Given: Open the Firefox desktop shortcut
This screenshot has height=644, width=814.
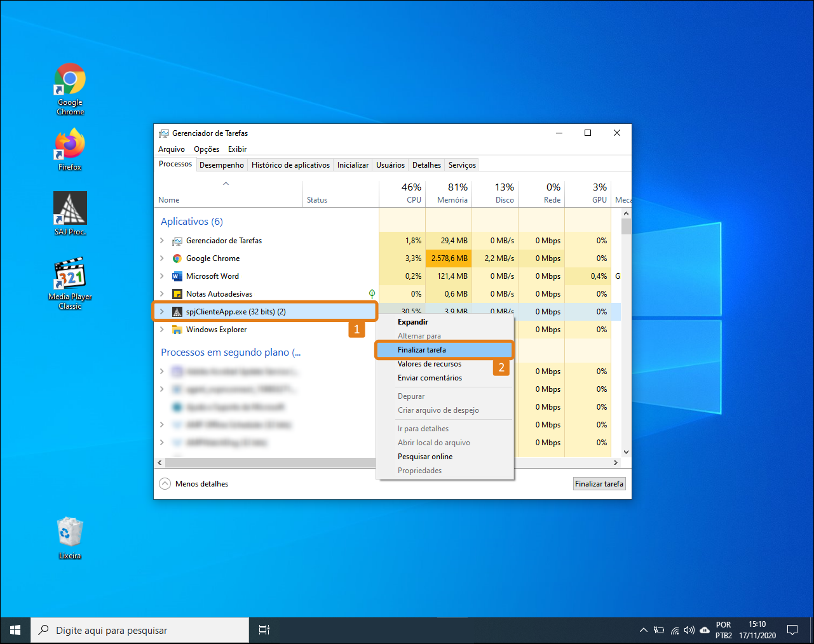Looking at the screenshot, I should [x=70, y=150].
